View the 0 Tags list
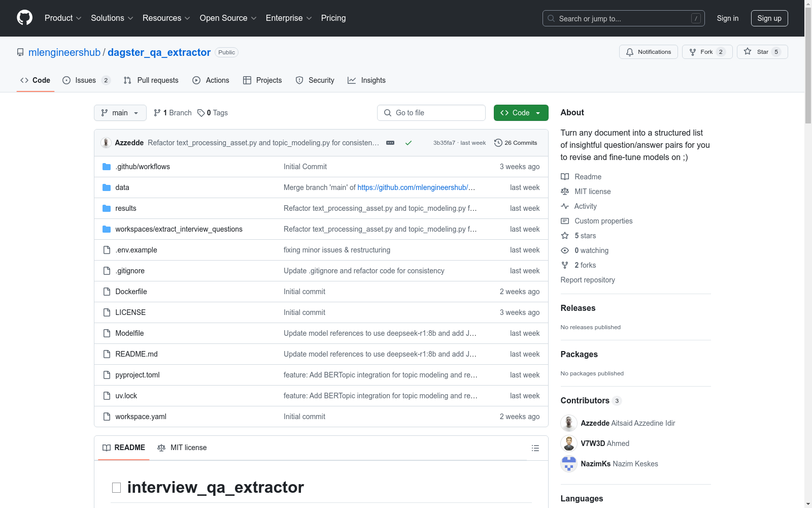Screen dimensions: 812x508 tap(213, 113)
